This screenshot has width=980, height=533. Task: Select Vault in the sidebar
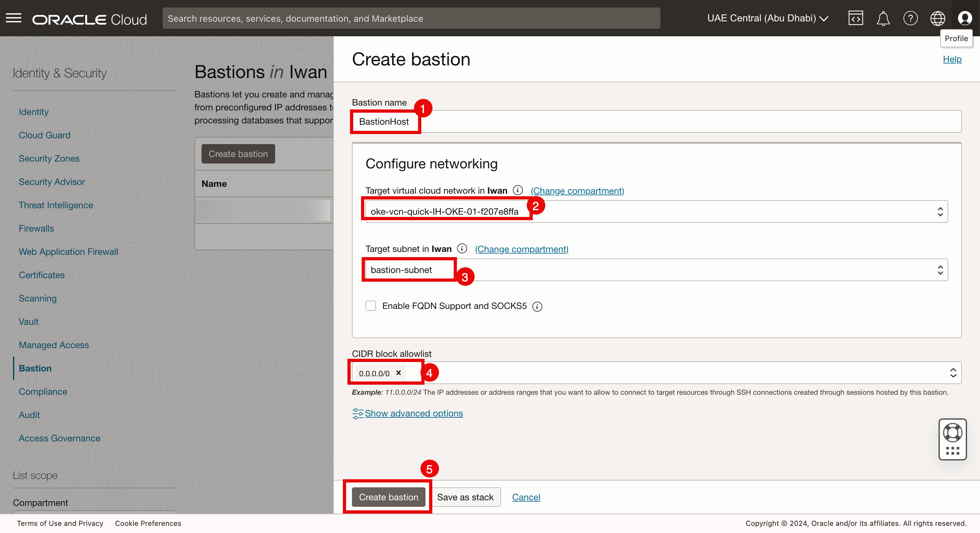coord(29,322)
